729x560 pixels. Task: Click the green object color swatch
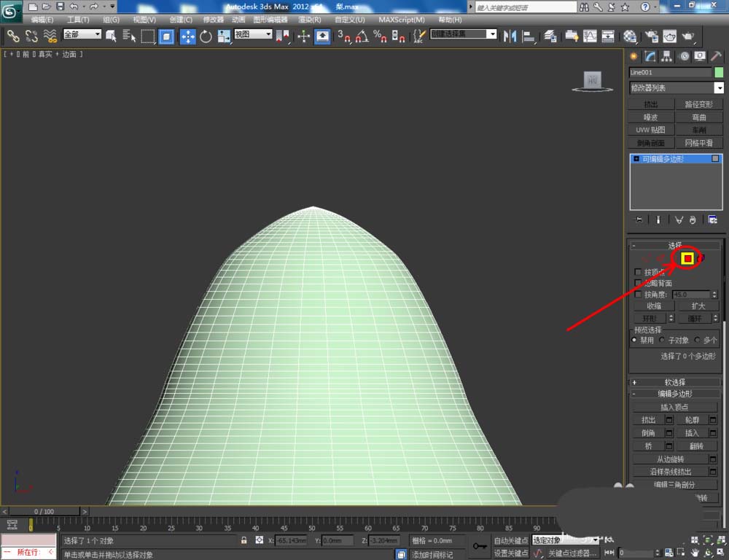[x=719, y=72]
